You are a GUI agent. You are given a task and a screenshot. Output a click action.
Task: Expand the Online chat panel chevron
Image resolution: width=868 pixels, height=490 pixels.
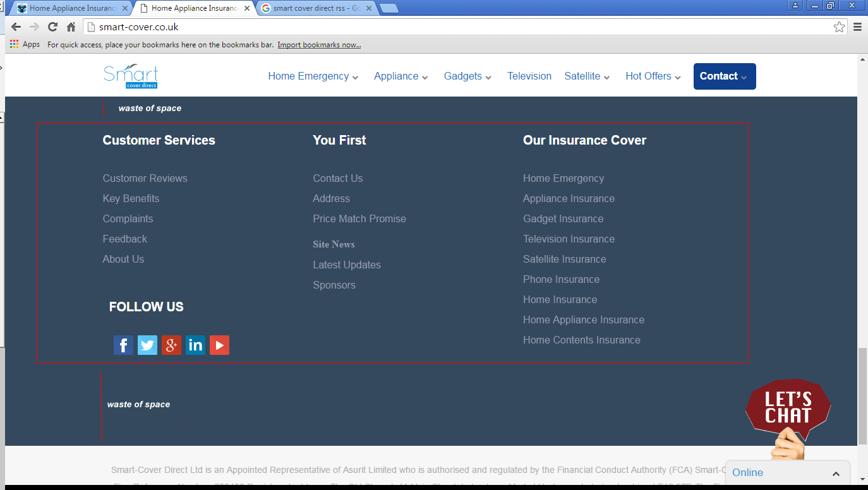836,473
